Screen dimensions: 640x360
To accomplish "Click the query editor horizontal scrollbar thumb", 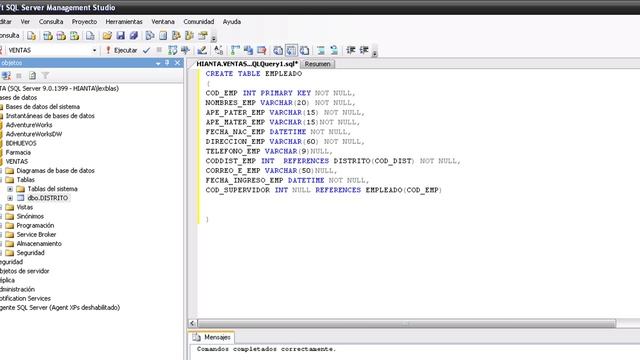I will click(x=407, y=324).
